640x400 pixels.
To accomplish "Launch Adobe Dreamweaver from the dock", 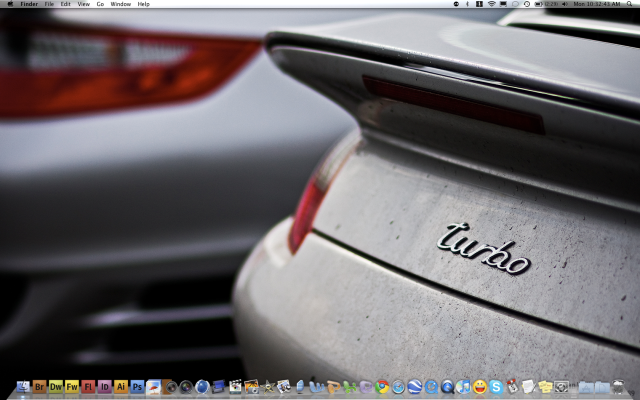I will (x=56, y=386).
